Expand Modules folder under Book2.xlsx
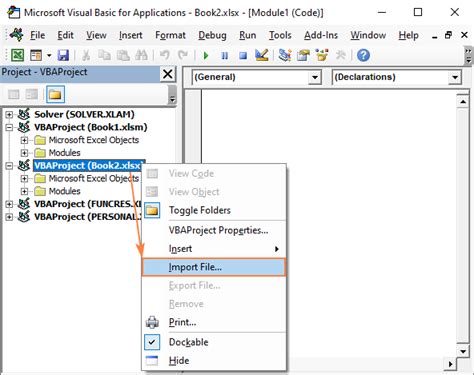 point(24,191)
